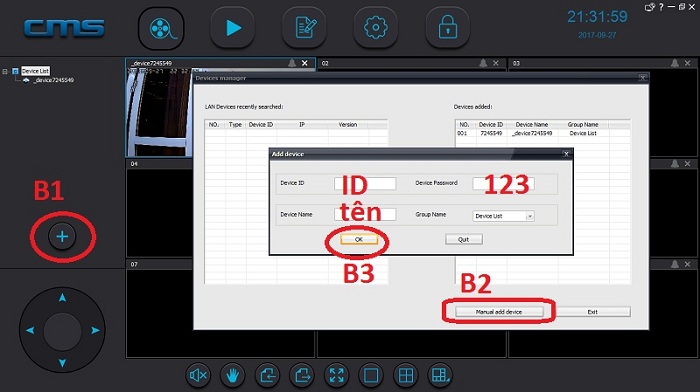Screen dimensions: 700x392
Task: Click Quit in Add device dialog
Action: [463, 239]
